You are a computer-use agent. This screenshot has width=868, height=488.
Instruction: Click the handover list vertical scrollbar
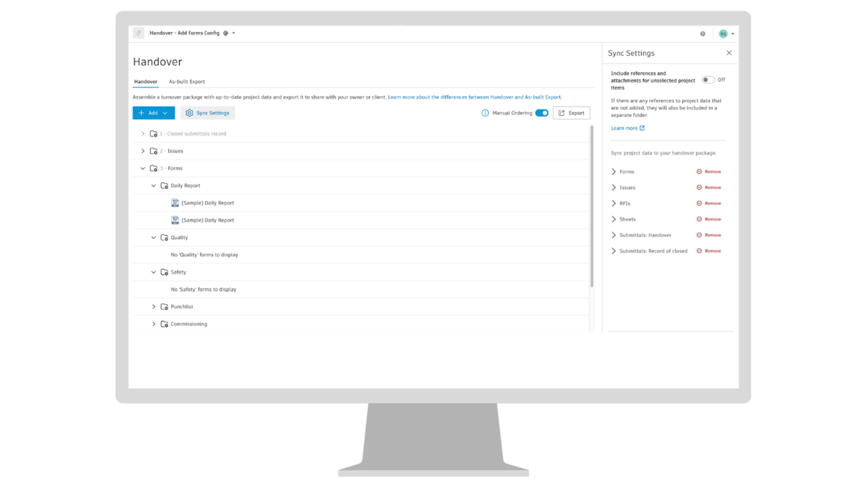(x=592, y=206)
